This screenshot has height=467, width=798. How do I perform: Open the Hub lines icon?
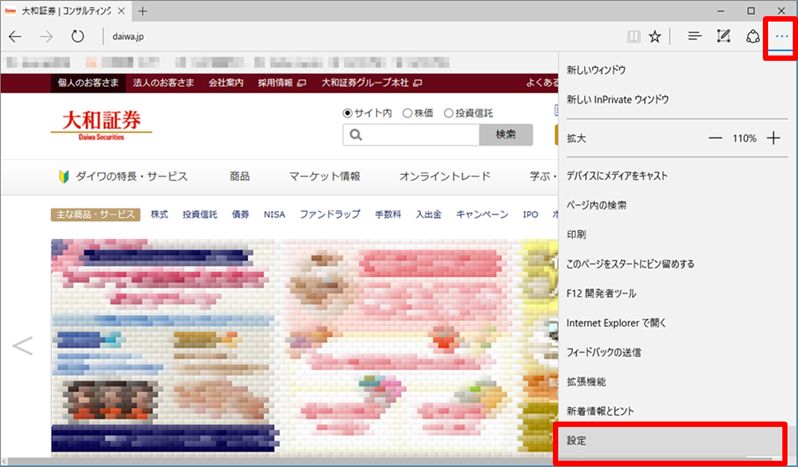[x=694, y=36]
